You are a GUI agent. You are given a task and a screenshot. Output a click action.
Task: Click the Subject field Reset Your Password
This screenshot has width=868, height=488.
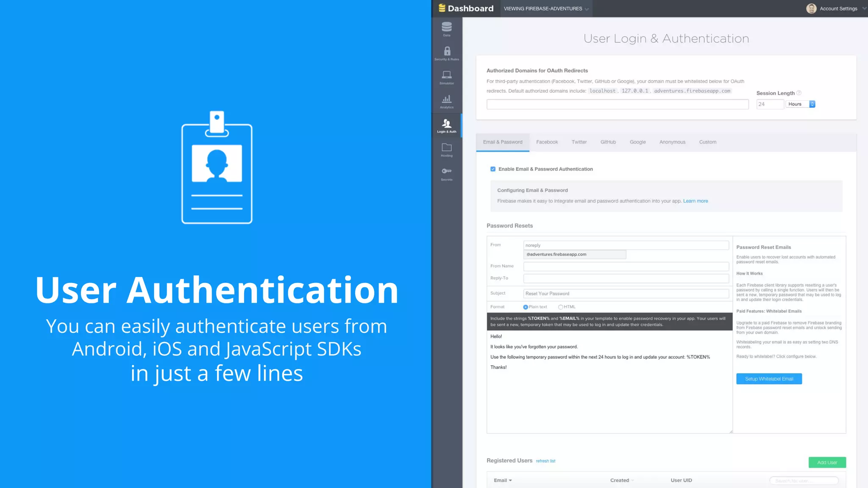[x=626, y=294]
